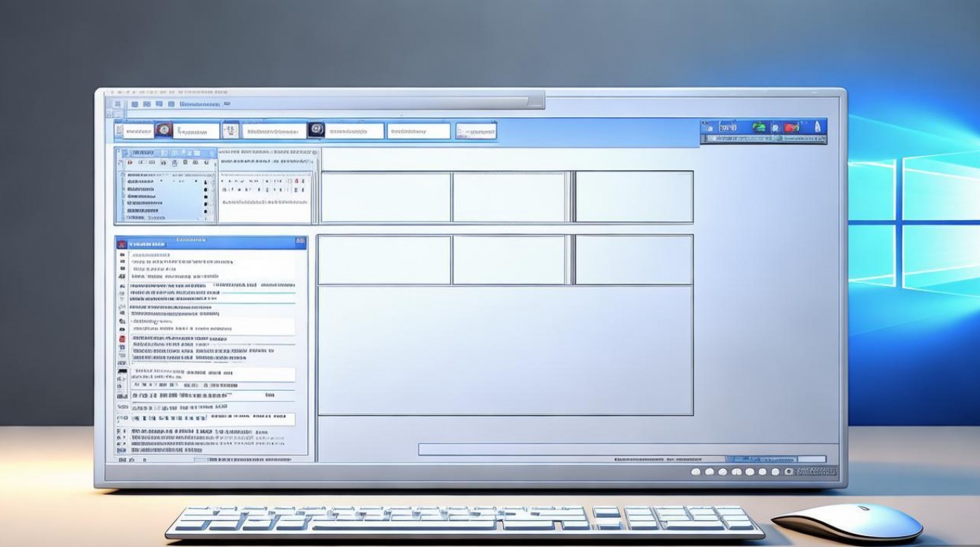Open the first text box in the top toolbar
Viewport: 980px width, 547px height.
click(133, 131)
